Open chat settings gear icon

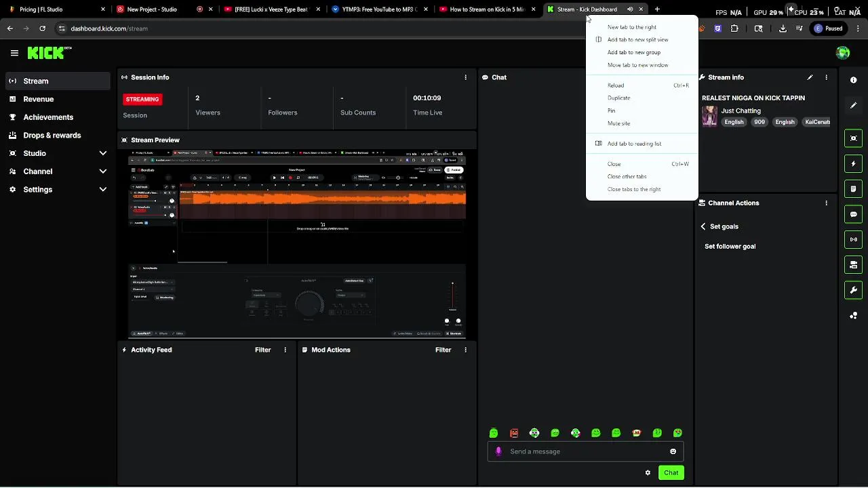pos(648,472)
